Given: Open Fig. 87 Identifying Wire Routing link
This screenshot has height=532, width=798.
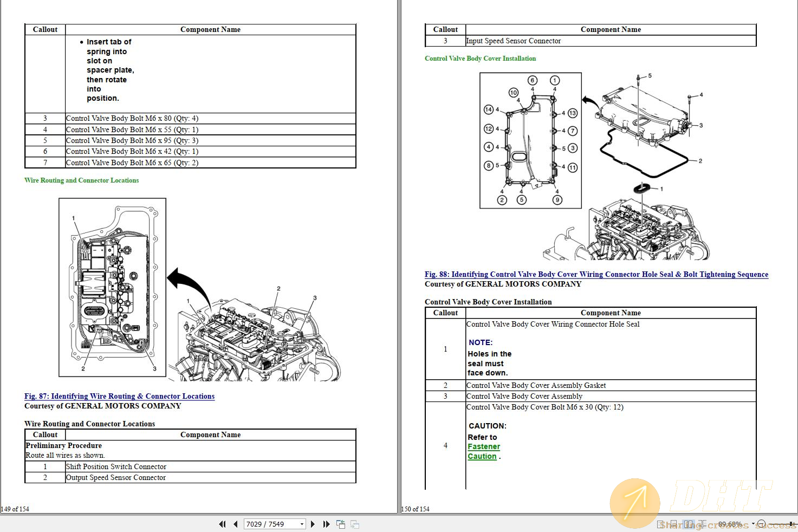Looking at the screenshot, I should (119, 396).
